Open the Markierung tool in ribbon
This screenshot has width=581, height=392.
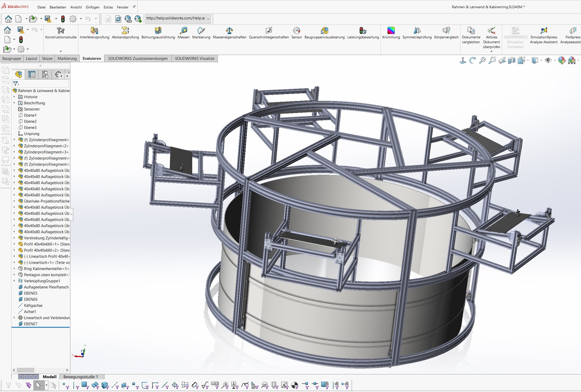pyautogui.click(x=201, y=33)
